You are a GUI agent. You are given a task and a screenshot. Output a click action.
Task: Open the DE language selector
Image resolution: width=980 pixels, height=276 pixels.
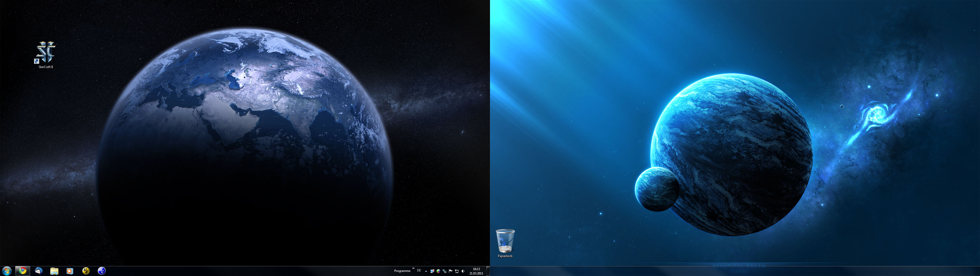pos(419,271)
